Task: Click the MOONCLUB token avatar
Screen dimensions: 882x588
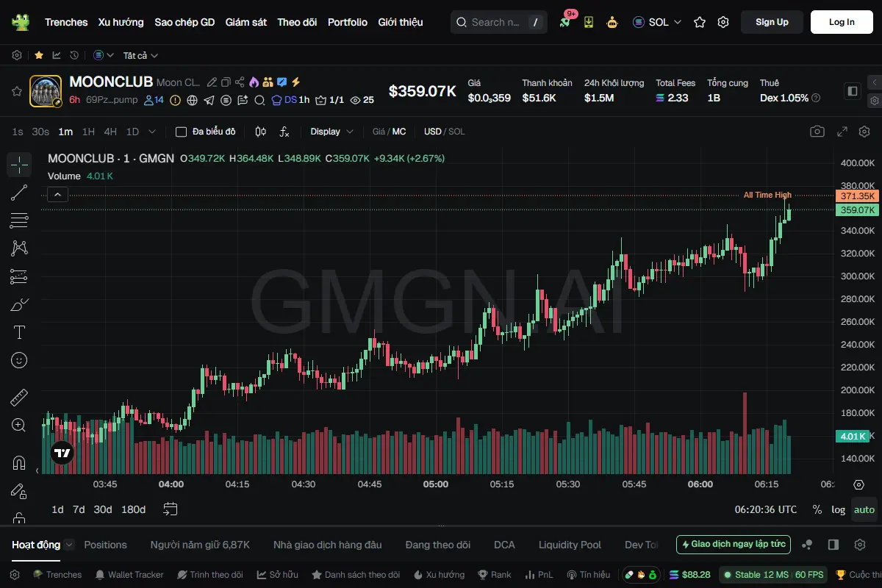Action: pos(46,91)
